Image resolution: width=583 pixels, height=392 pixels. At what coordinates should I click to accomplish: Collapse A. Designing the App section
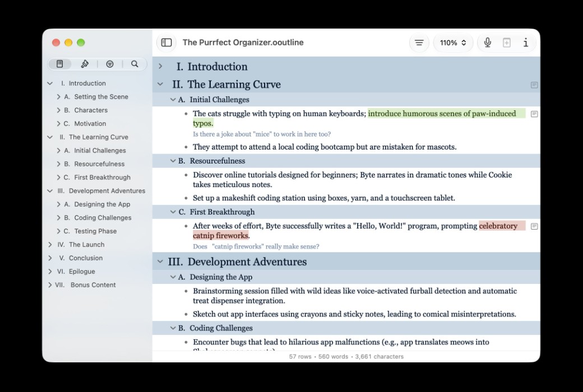[173, 277]
